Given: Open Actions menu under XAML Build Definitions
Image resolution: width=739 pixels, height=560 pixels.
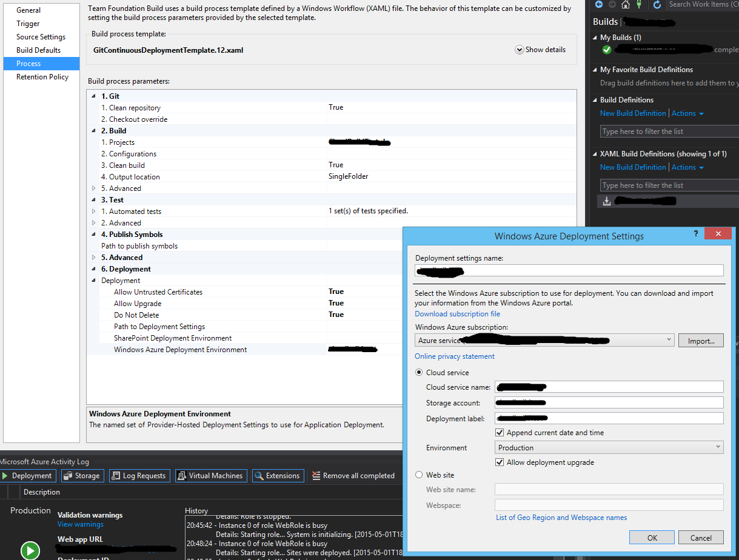Looking at the screenshot, I should 687,167.
